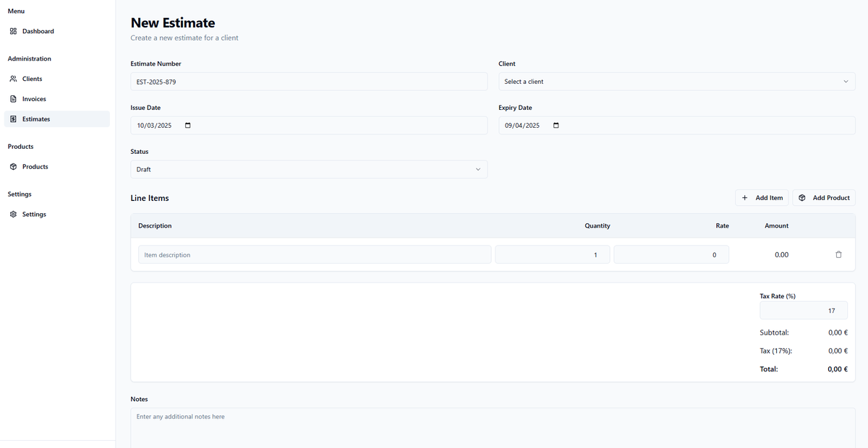868x448 pixels.
Task: Click the Add Item button
Action: 762,198
